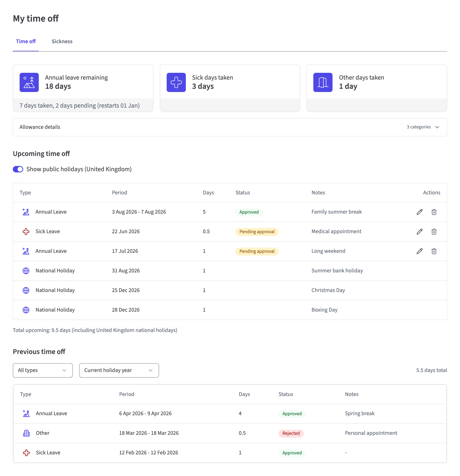
Task: Click the '18 days' annual leave value
Action: click(58, 86)
